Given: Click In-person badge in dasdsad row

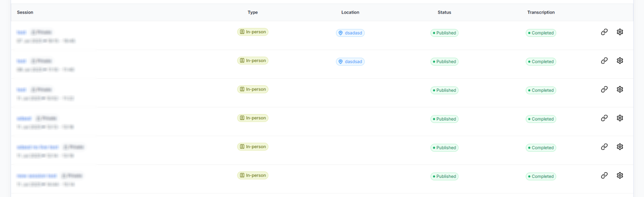Looking at the screenshot, I should [x=253, y=61].
